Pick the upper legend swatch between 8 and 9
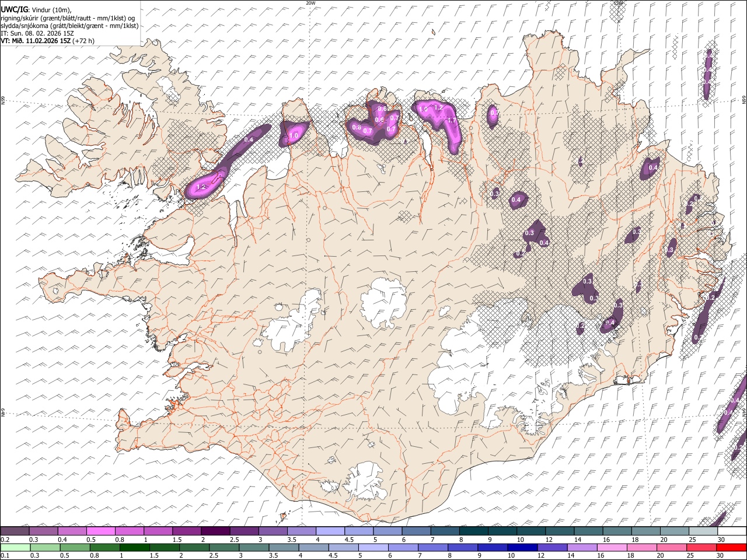 coord(474,531)
